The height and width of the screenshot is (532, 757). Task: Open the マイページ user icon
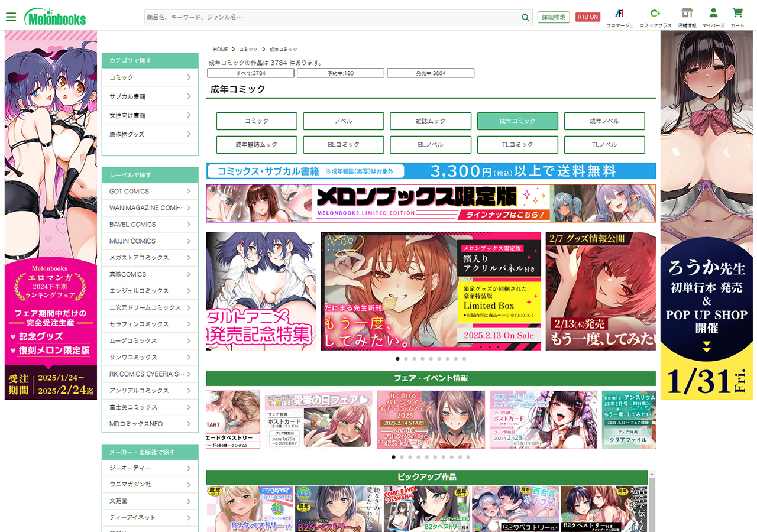point(713,14)
